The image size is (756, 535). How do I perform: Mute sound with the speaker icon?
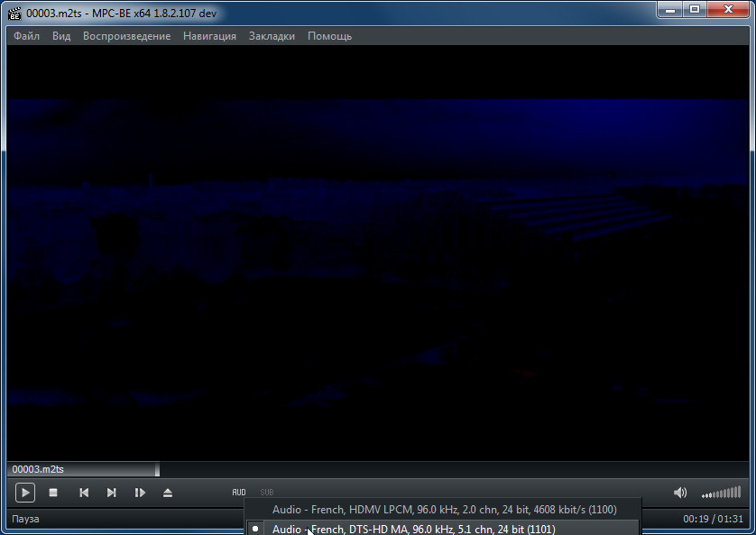680,493
